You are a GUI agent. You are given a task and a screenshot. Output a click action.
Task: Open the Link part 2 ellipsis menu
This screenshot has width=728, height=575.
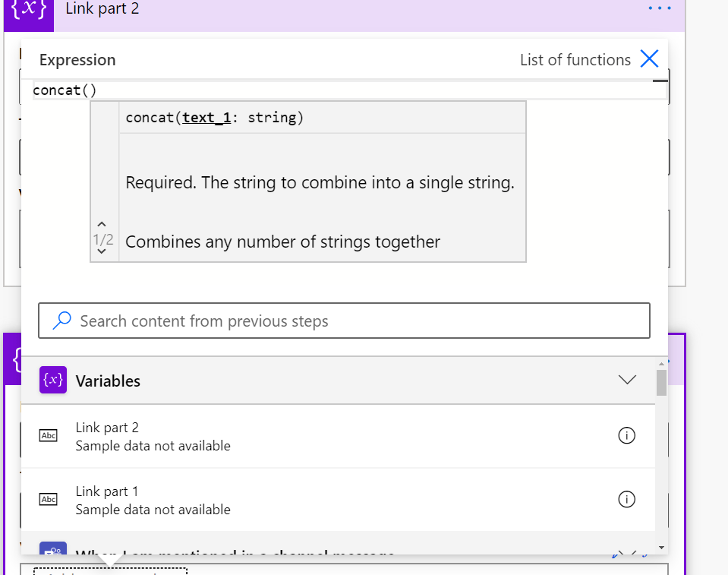[660, 9]
